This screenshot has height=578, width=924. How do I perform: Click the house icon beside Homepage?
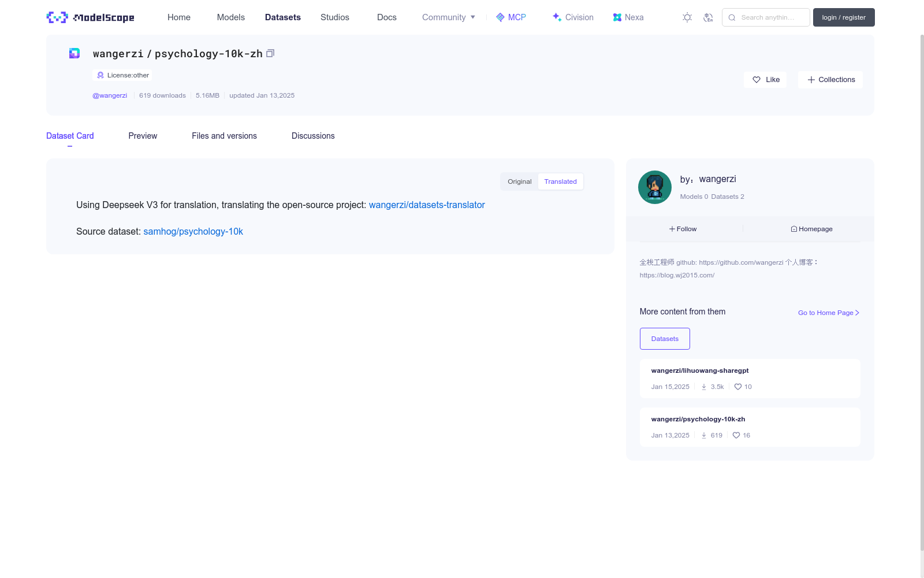[794, 229]
